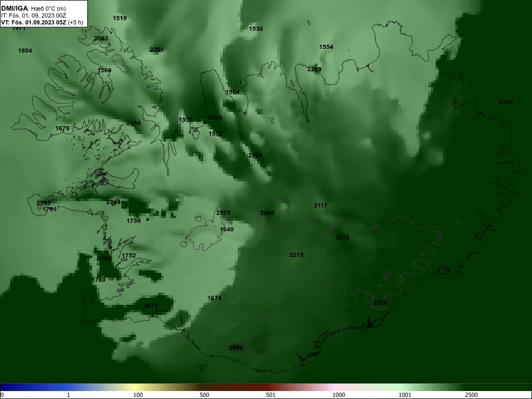Select the 1640 value
The image size is (532, 399).
coord(227,229)
